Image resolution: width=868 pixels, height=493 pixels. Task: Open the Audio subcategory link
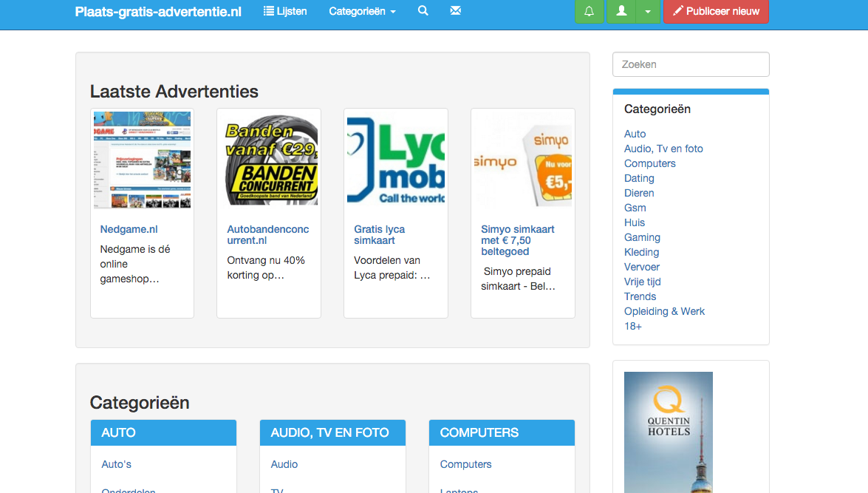(284, 464)
